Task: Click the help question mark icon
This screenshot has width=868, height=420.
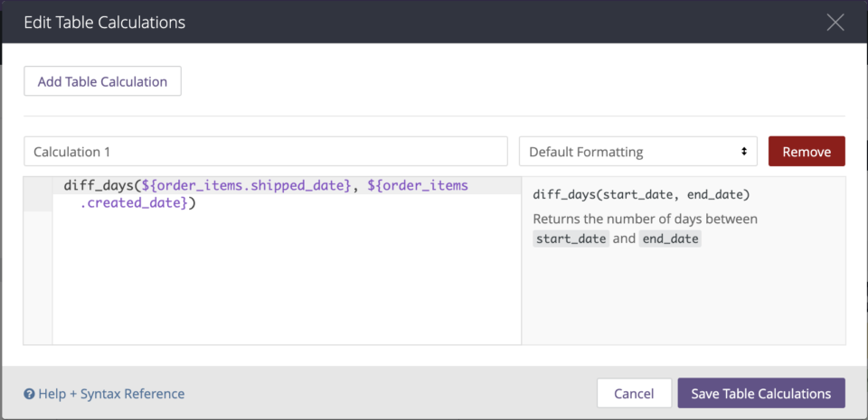Action: [29, 395]
